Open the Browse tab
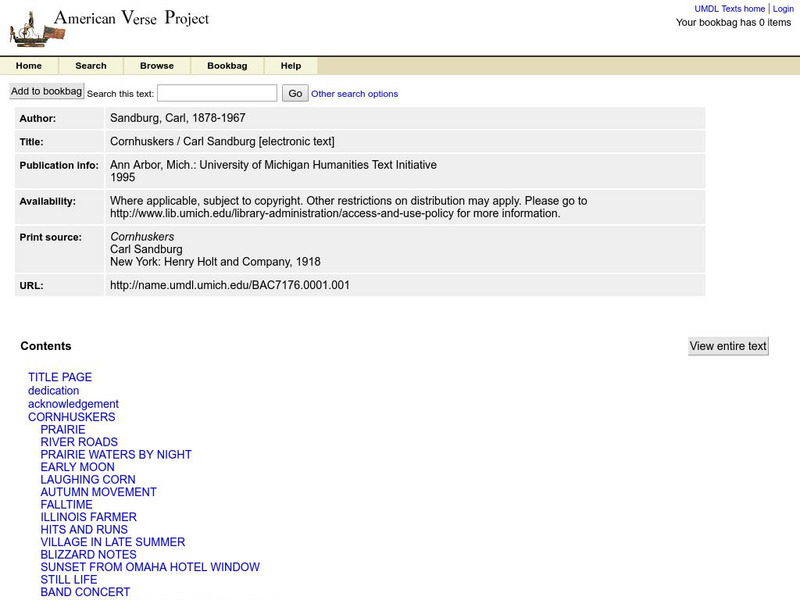This screenshot has height=600, width=800. click(158, 65)
